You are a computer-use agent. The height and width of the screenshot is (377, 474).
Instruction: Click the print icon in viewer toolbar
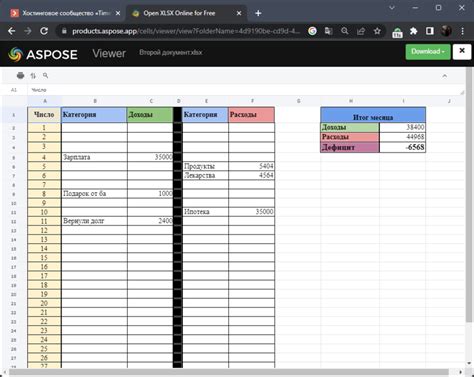[x=20, y=76]
